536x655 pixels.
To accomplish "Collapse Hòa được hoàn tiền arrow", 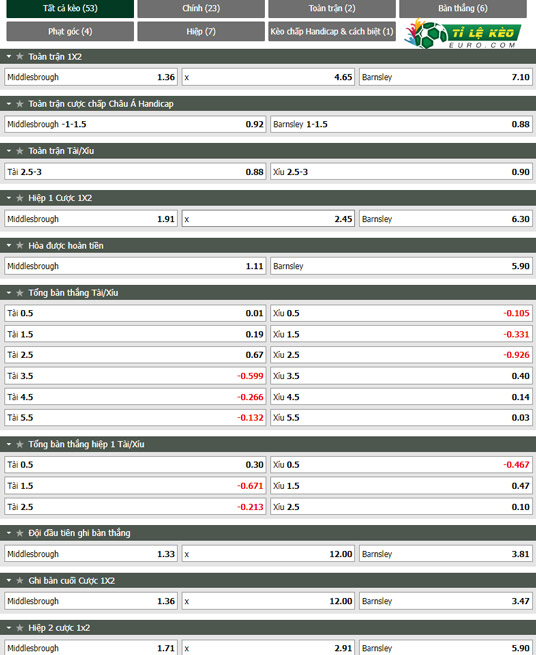I will click(x=9, y=246).
